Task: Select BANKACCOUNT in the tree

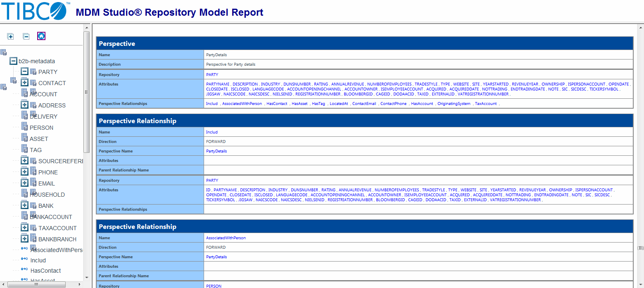Action: click(x=51, y=217)
